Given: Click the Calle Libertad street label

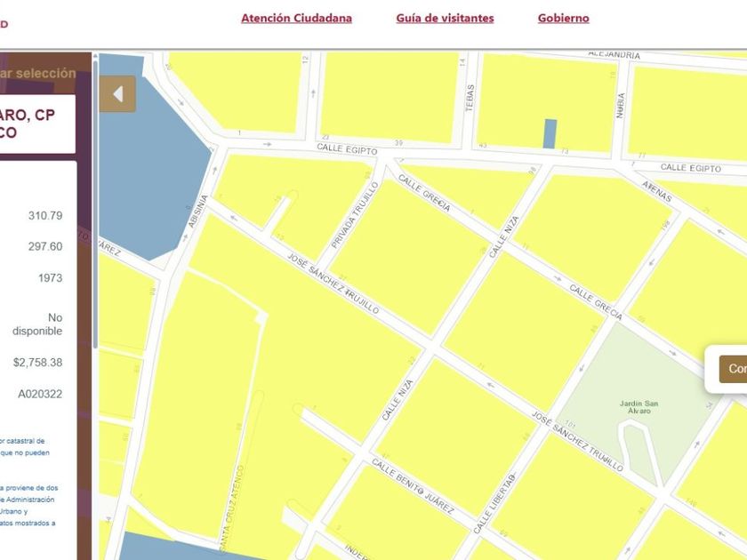Looking at the screenshot, I should tap(494, 503).
